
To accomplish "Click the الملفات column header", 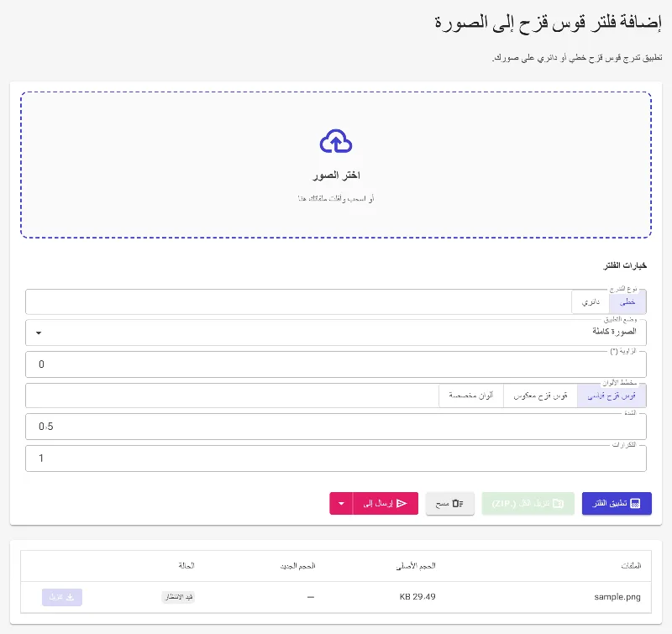I will [631, 566].
